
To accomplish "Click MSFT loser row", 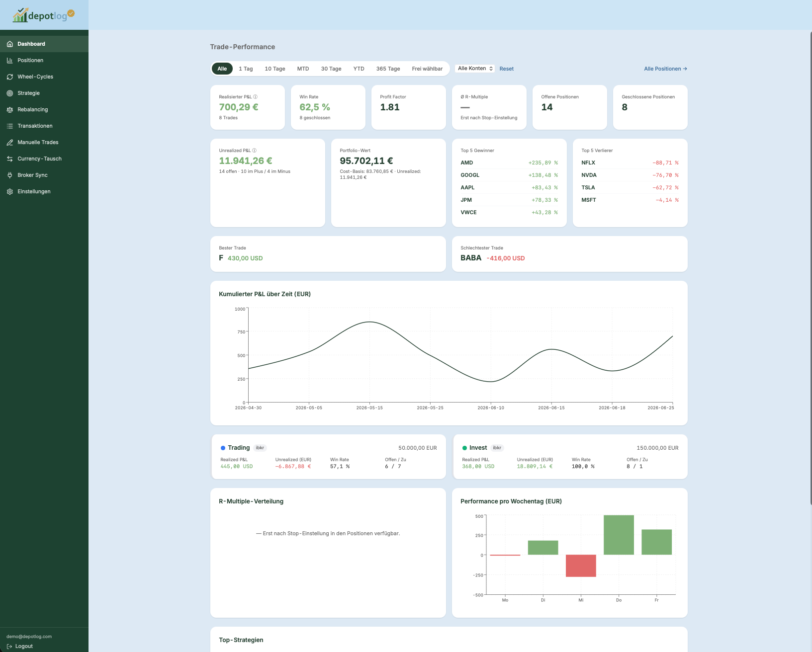I will (630, 200).
